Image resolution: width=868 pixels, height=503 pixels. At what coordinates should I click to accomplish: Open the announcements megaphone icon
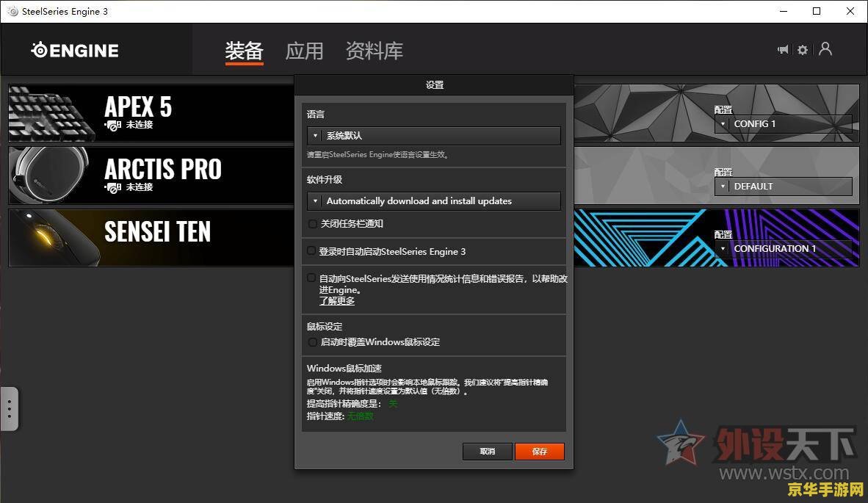point(783,50)
